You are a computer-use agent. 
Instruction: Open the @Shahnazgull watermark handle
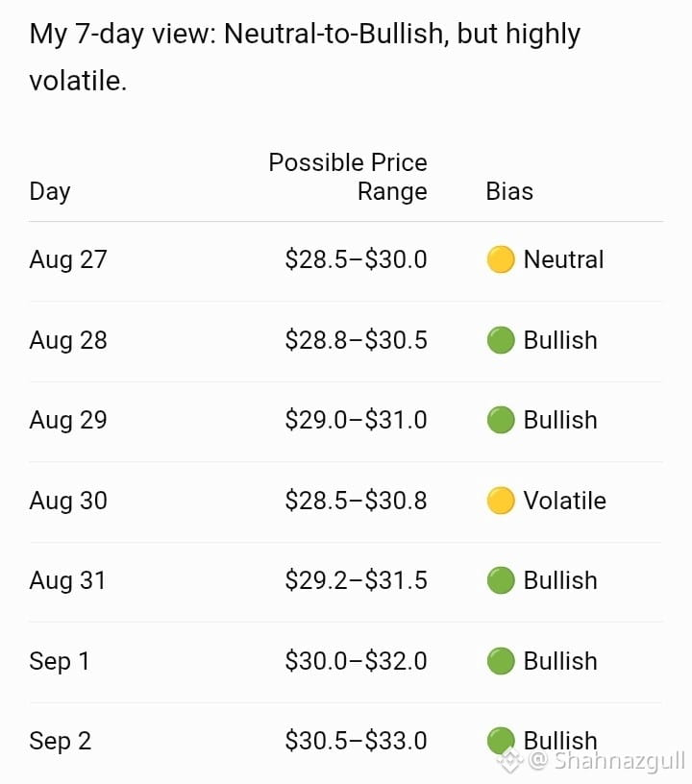click(606, 762)
